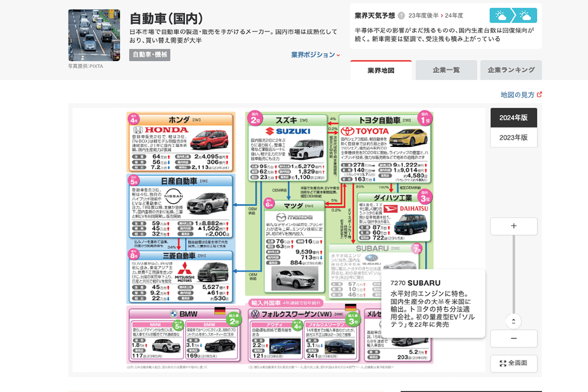This screenshot has height=392, width=588.
Task: Click the help question mark beside 業界天気予想
Action: coord(401,16)
